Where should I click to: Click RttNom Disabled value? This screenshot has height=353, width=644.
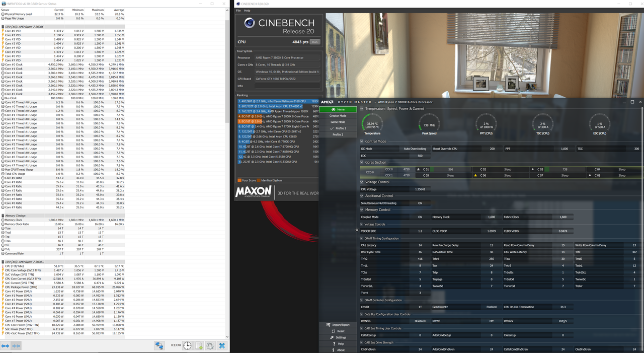420,321
